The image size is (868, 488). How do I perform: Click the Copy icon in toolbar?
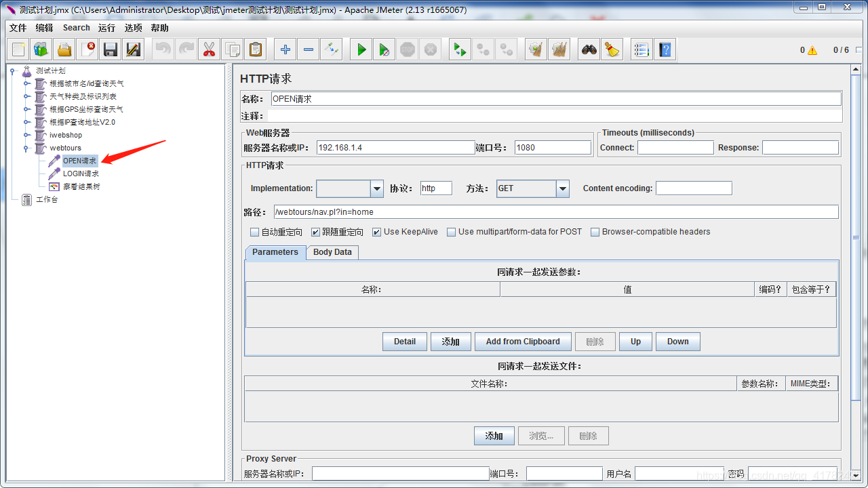233,49
